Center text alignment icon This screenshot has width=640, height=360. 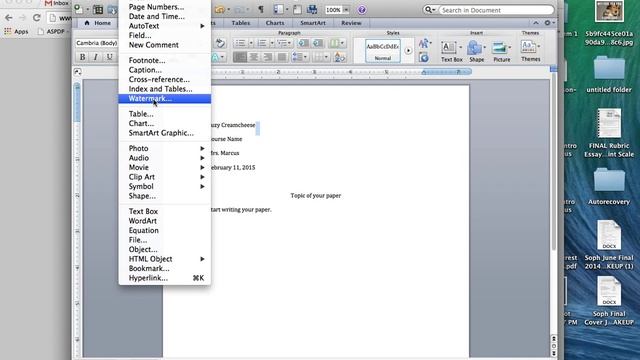point(253,57)
